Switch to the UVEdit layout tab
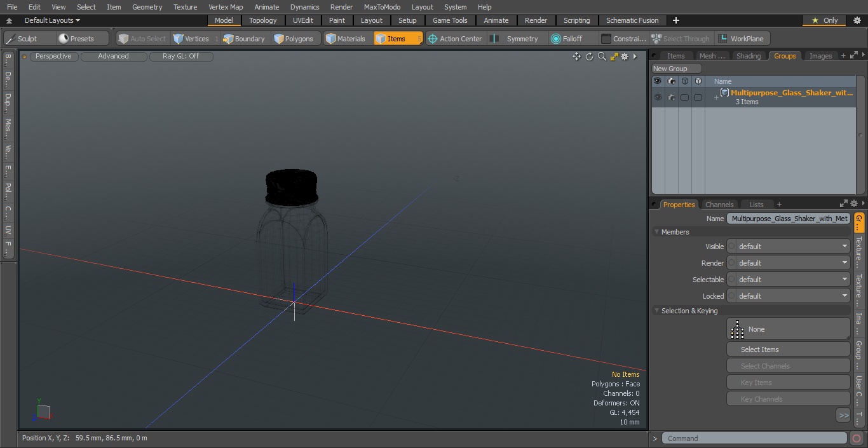Screen dimensions: 868x448 coord(303,20)
